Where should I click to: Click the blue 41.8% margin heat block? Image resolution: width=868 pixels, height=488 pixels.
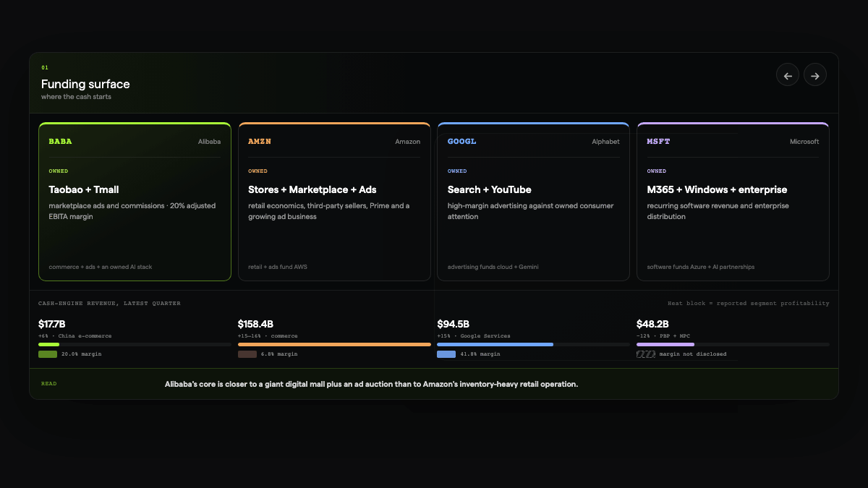(446, 354)
